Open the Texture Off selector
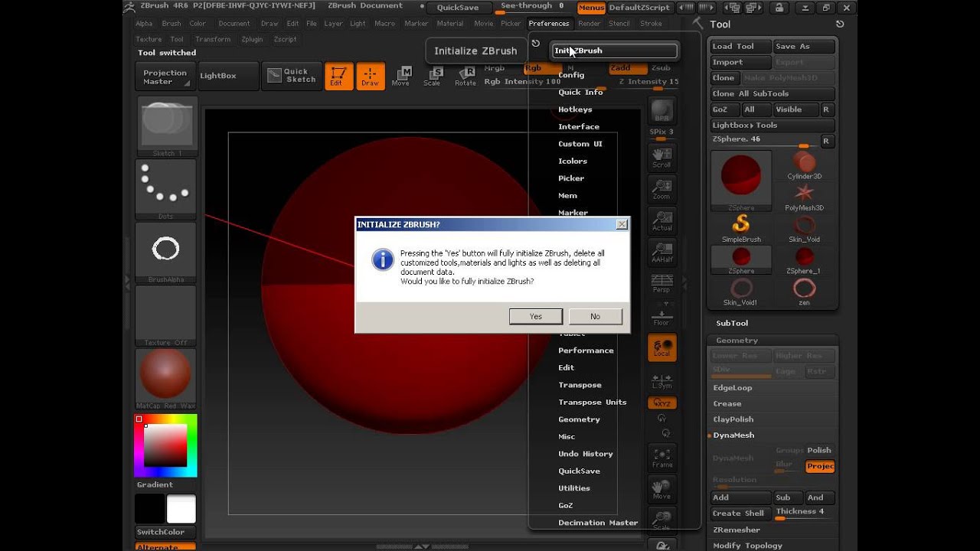This screenshot has height=551, width=980. pos(166,316)
